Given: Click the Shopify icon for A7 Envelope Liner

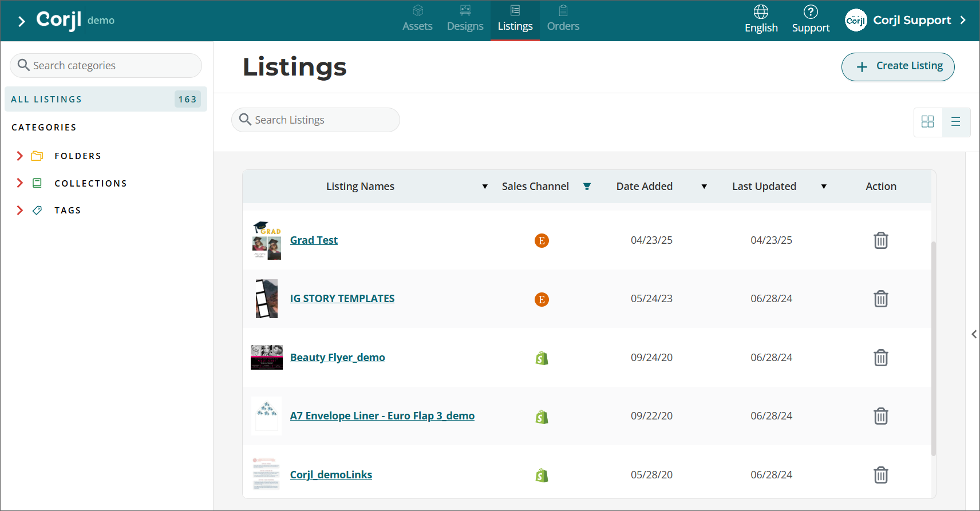Looking at the screenshot, I should tap(542, 417).
